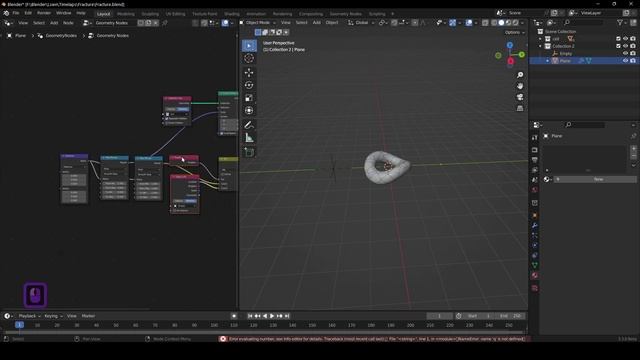This screenshot has width=640, height=360.
Task: Toggle pin icon in node editor header
Action: pos(165,23)
